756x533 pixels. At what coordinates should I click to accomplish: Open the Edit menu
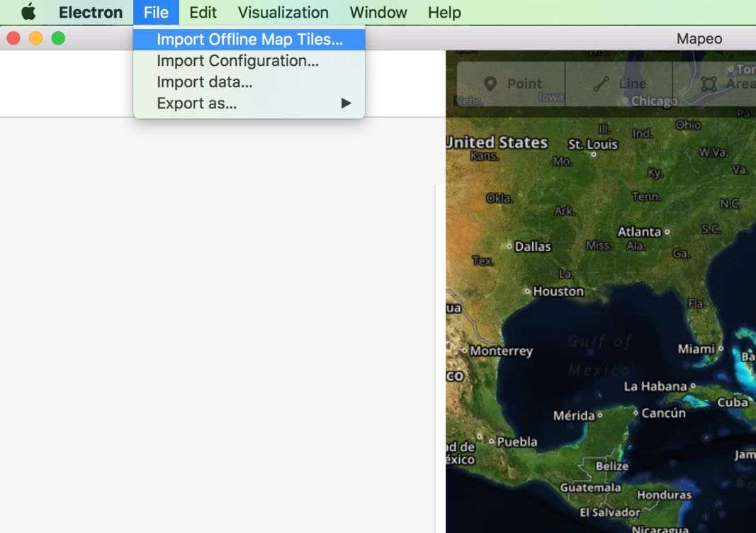click(x=203, y=12)
